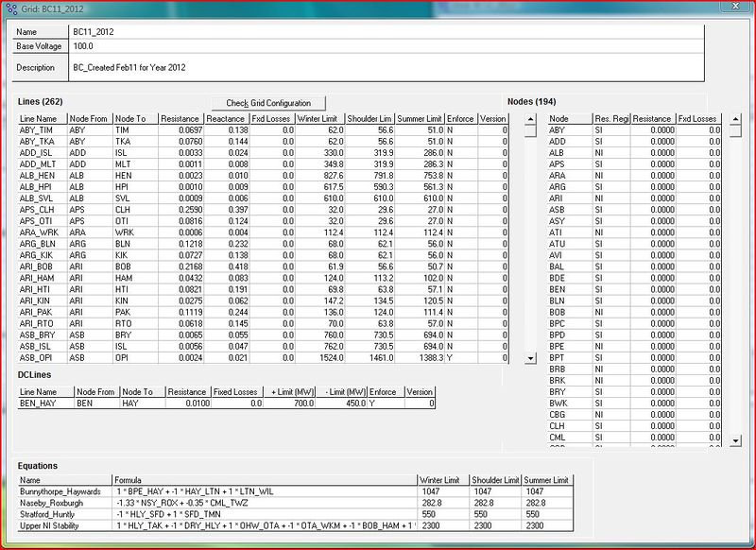Select the Bunnythorpe_Haywards equation

coord(65,491)
